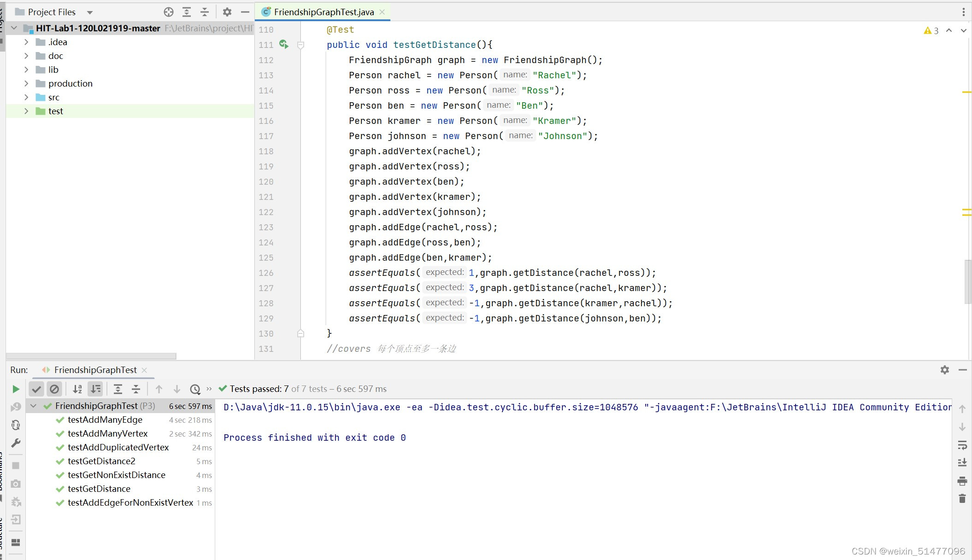Image resolution: width=972 pixels, height=560 pixels.
Task: Clear console with trash icon
Action: (962, 499)
